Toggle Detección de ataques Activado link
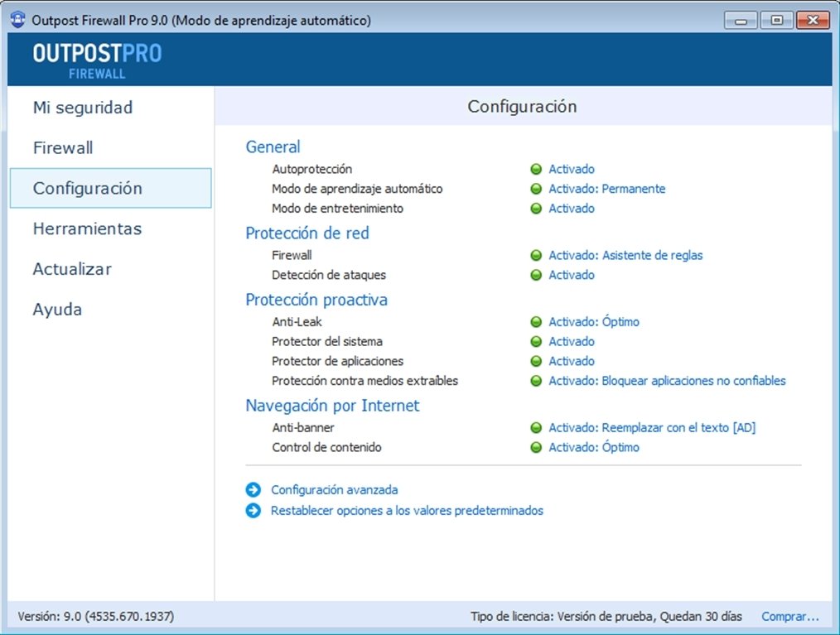The height and width of the screenshot is (635, 840). click(571, 275)
